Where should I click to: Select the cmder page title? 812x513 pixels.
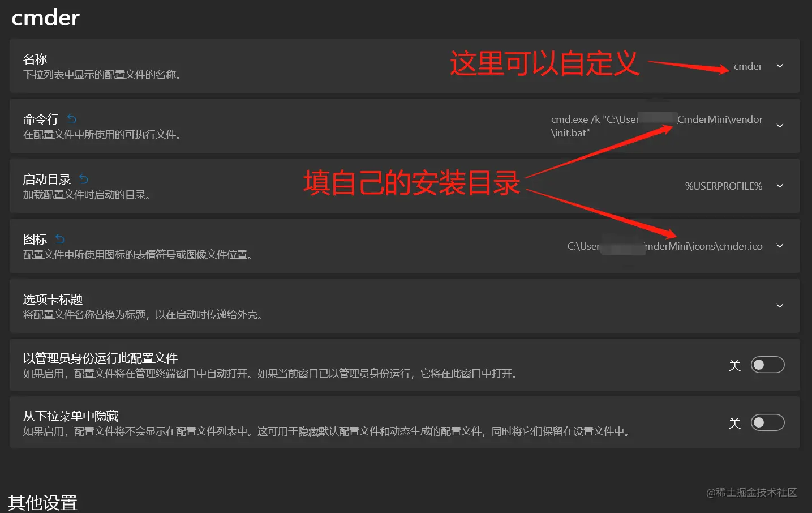coord(45,18)
